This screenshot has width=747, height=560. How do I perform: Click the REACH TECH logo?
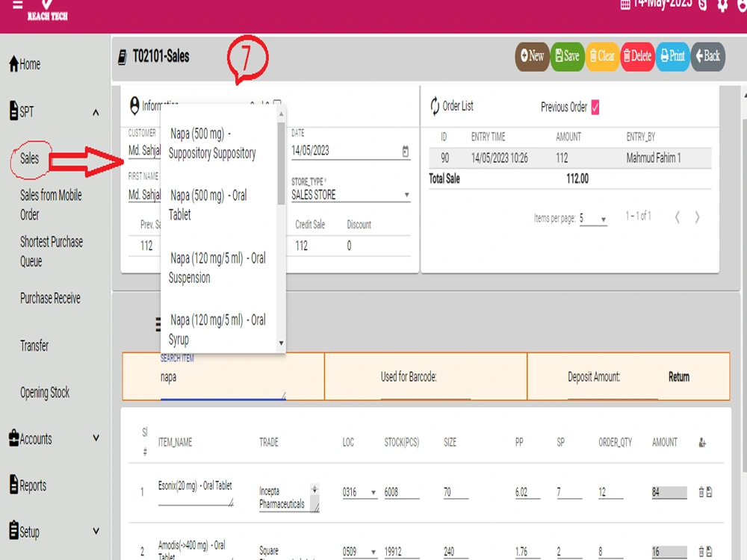pyautogui.click(x=47, y=10)
